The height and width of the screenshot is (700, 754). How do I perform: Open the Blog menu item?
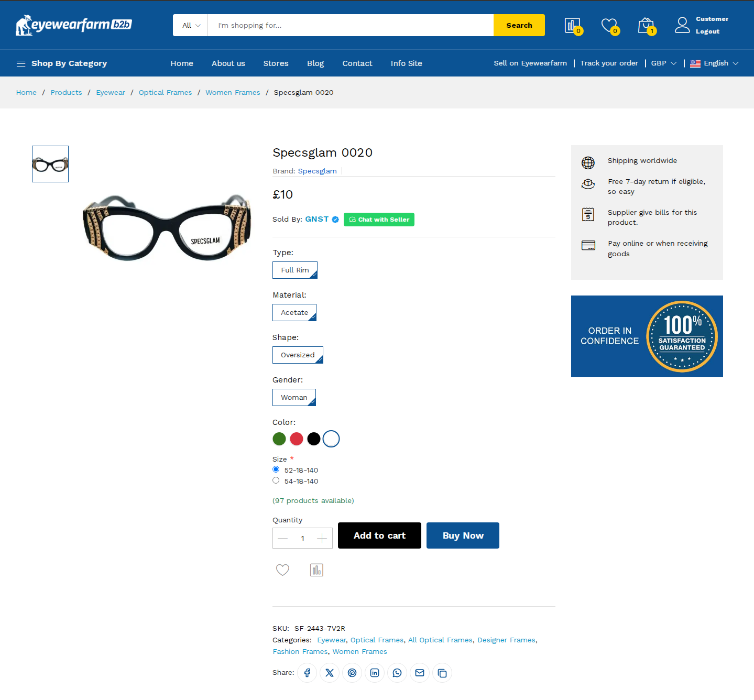(315, 63)
